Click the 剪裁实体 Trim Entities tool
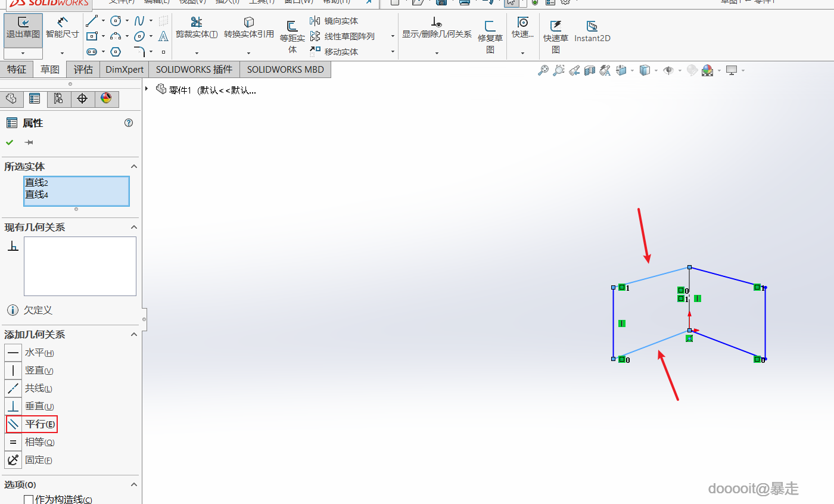 [196, 28]
